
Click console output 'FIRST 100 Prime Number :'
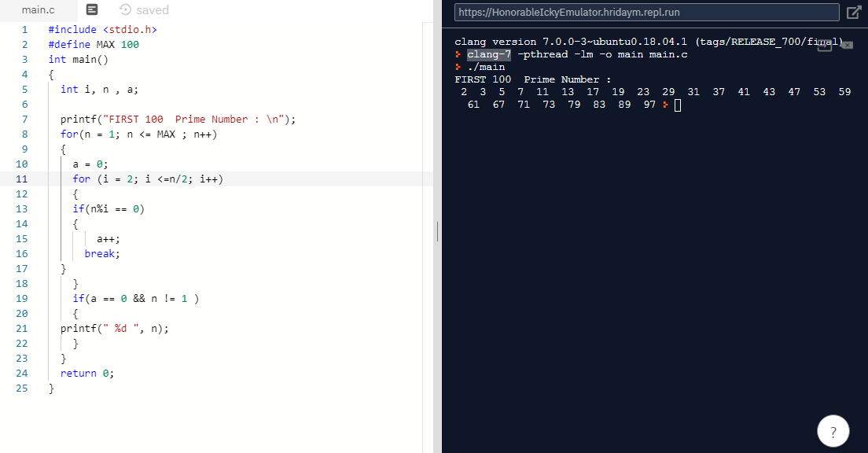(533, 79)
